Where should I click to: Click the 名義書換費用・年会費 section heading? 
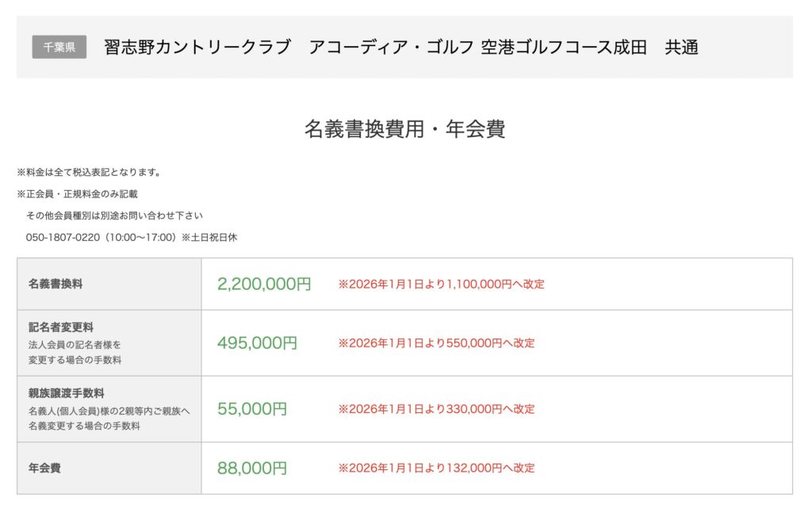point(404,129)
